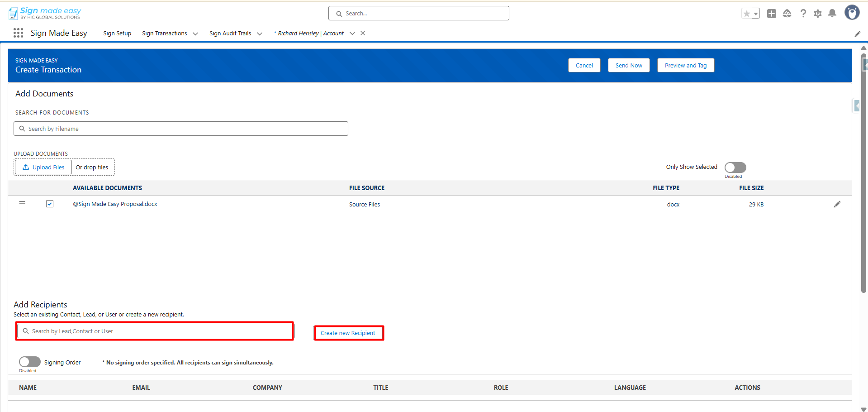Click the FILE SOURCE column header
Viewport: 868px width, 412px height.
367,188
